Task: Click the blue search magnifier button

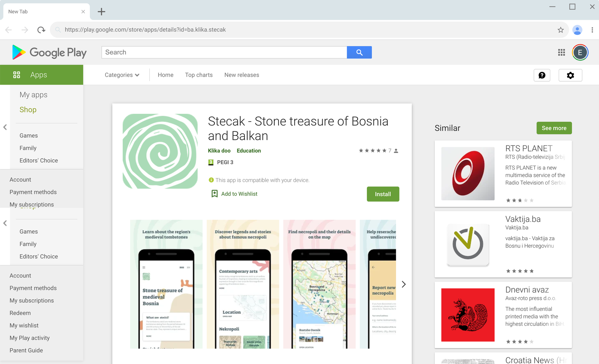Action: tap(359, 52)
